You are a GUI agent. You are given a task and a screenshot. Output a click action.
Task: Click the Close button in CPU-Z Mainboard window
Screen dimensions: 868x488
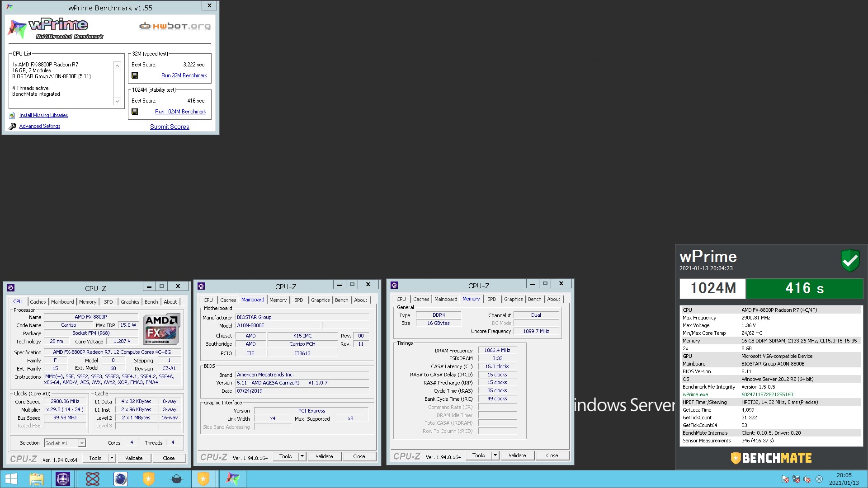pyautogui.click(x=359, y=456)
